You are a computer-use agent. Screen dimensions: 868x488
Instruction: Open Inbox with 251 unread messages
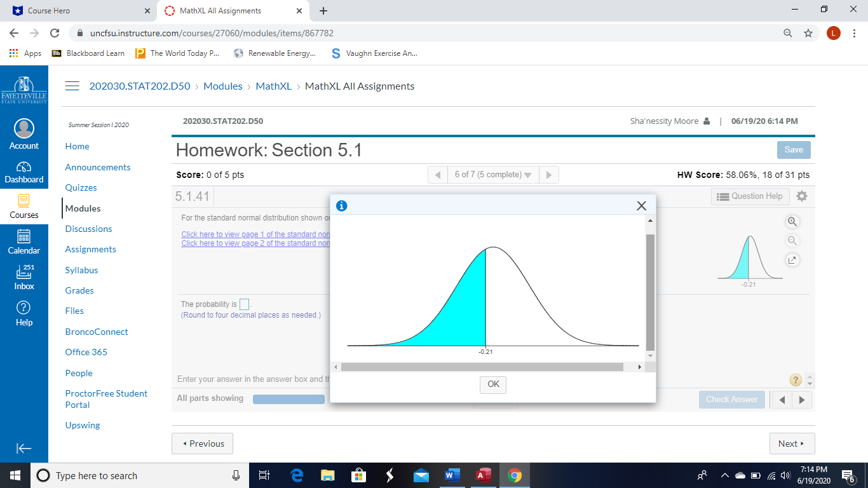(x=24, y=276)
